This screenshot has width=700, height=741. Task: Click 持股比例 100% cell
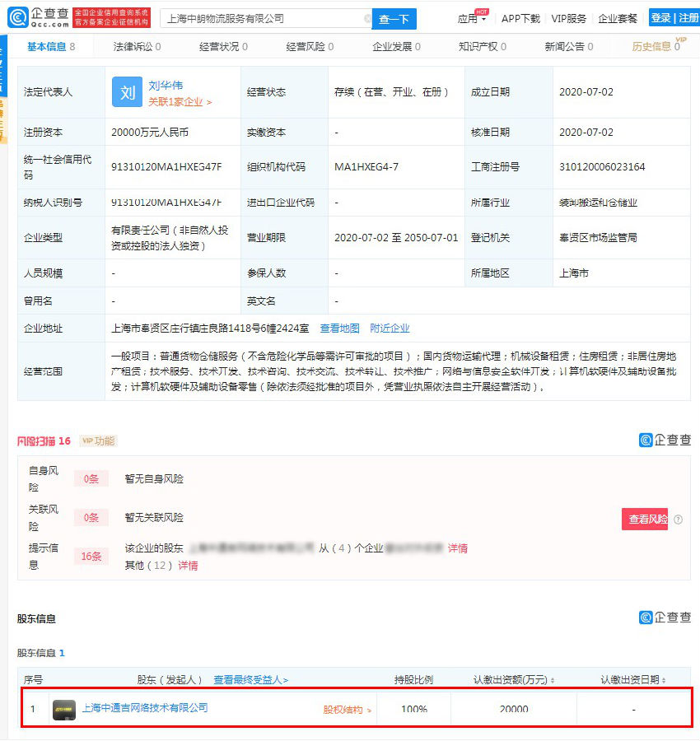click(x=414, y=709)
